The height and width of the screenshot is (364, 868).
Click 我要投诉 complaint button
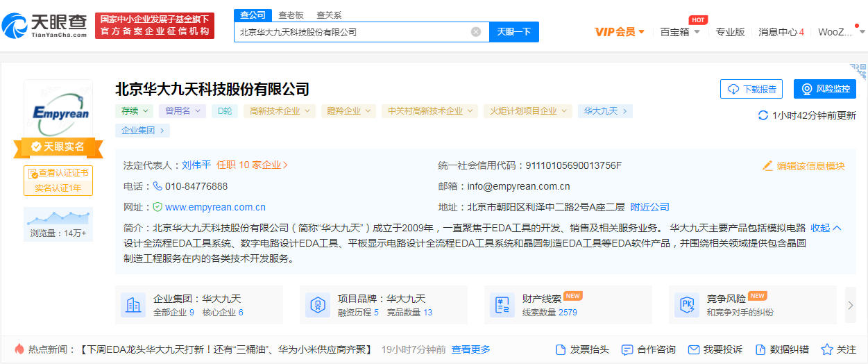715,349
